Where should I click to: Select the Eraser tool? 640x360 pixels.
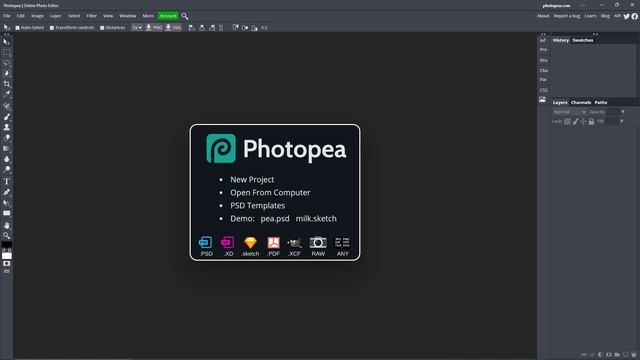tap(7, 138)
